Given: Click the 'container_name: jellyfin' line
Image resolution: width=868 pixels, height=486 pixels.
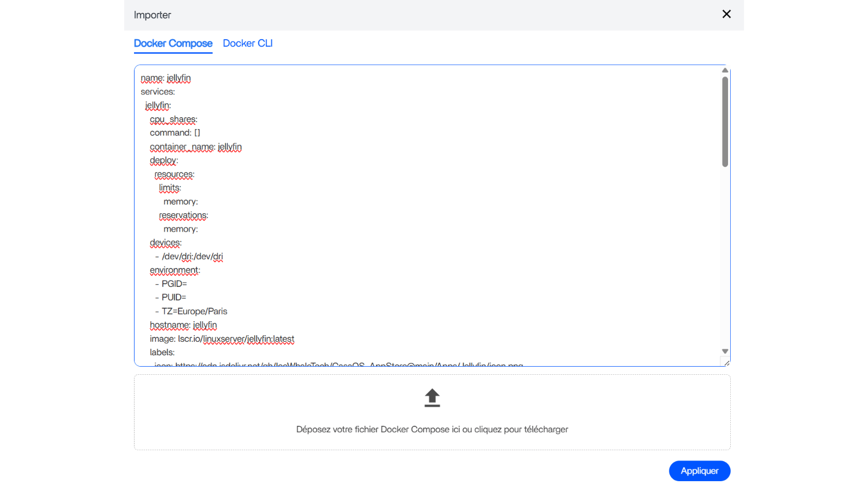Looking at the screenshot, I should click(196, 147).
